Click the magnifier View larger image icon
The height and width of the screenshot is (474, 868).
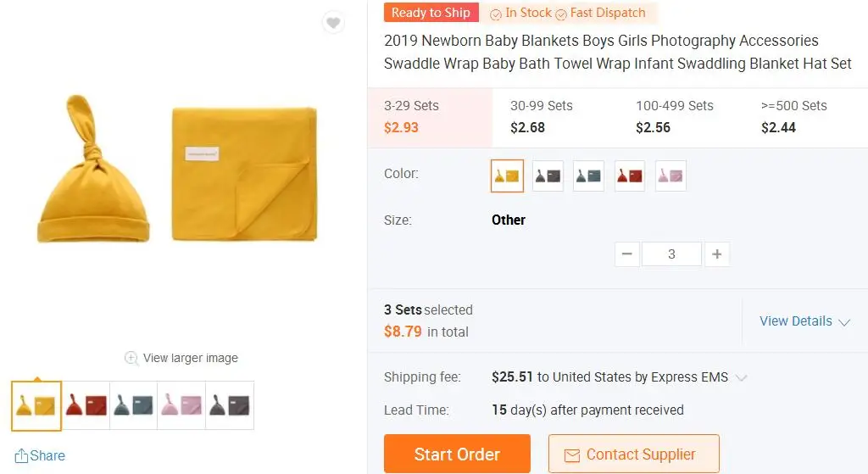click(131, 358)
